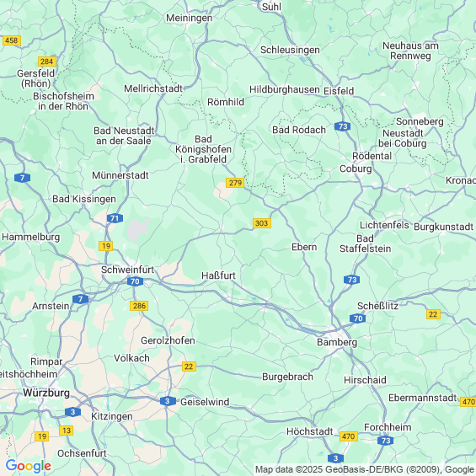Click the Bad Kissingen label
This screenshot has height=476, width=476.
tap(84, 199)
